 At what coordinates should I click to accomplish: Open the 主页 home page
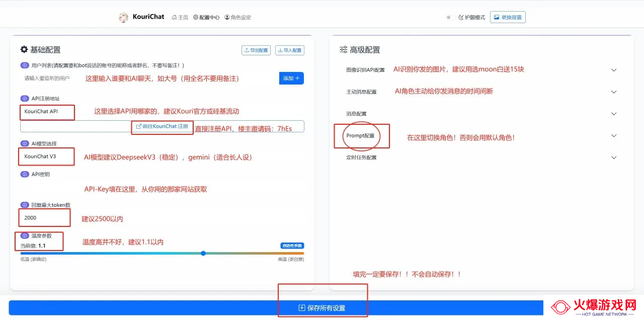pos(180,17)
